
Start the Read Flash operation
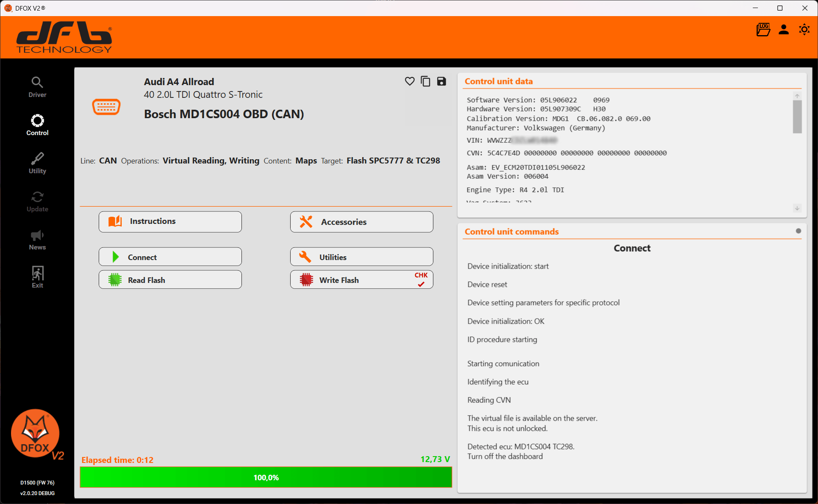coord(170,280)
